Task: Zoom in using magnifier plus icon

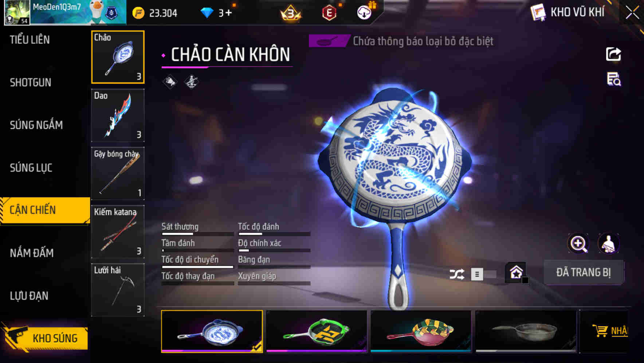Action: 578,243
